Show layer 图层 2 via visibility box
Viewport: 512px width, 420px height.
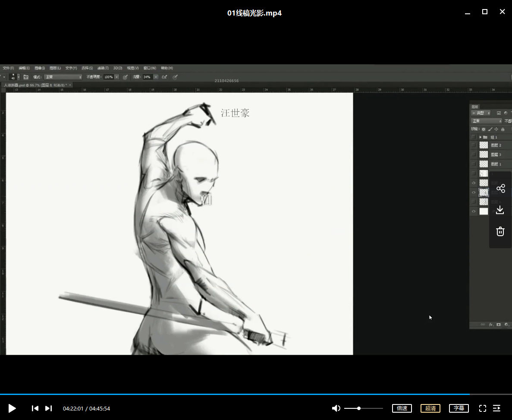[x=474, y=145]
